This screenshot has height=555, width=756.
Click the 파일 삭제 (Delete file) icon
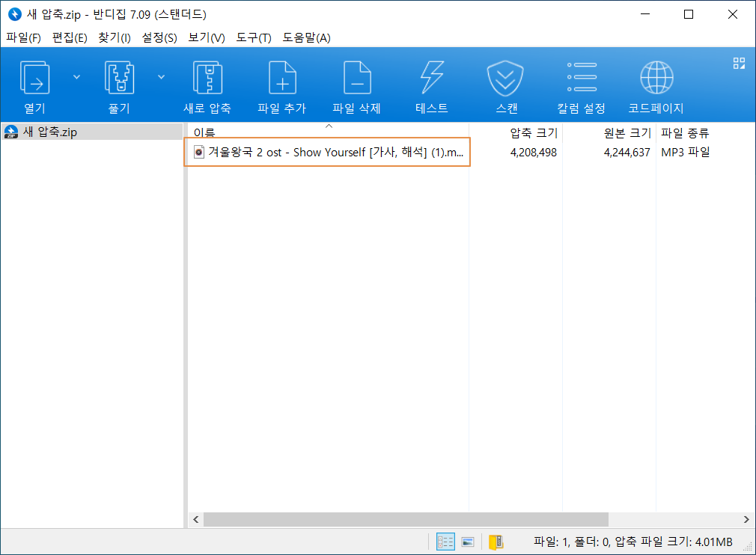click(357, 77)
